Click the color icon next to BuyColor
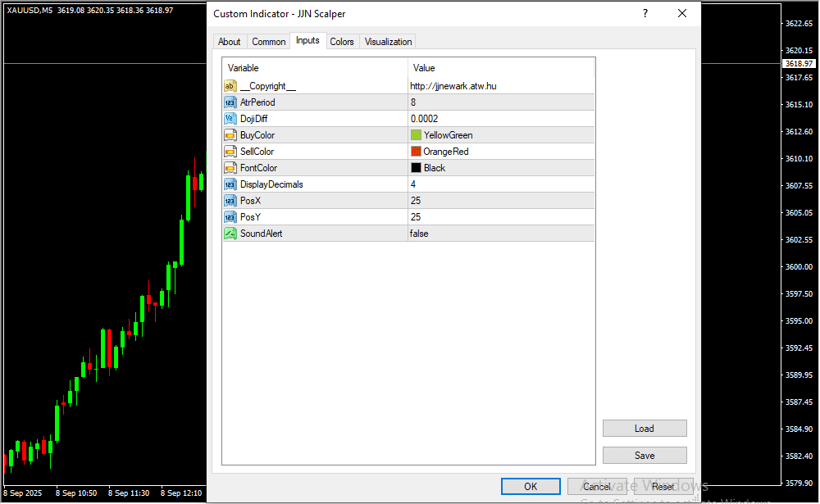This screenshot has width=820, height=504. tap(230, 135)
